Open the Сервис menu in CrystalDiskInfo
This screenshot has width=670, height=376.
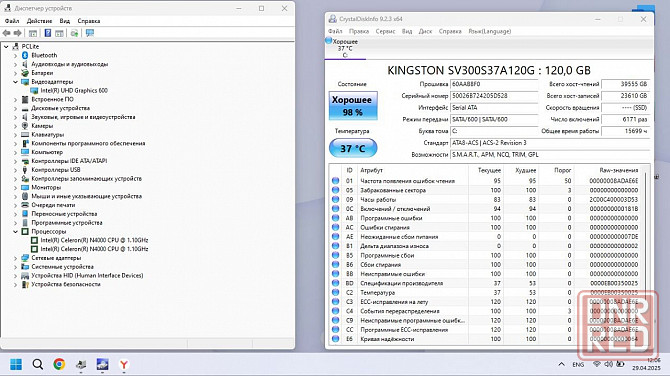click(385, 31)
